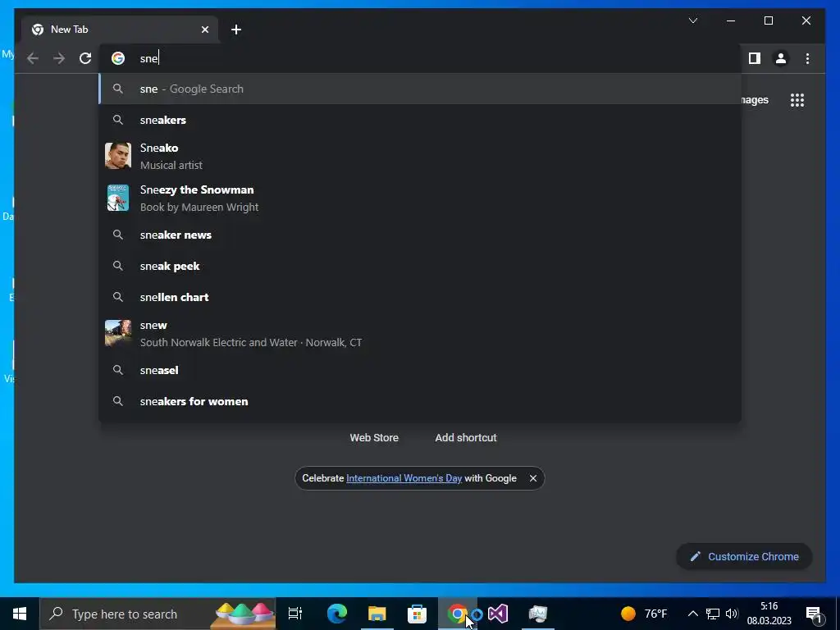
Task: Click search icon beside 'sneasel'
Action: click(x=118, y=370)
